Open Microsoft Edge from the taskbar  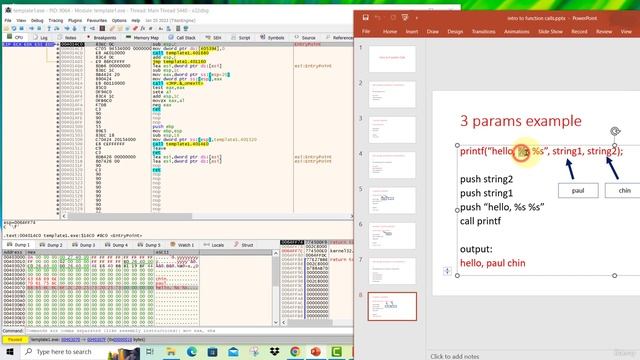(191, 352)
